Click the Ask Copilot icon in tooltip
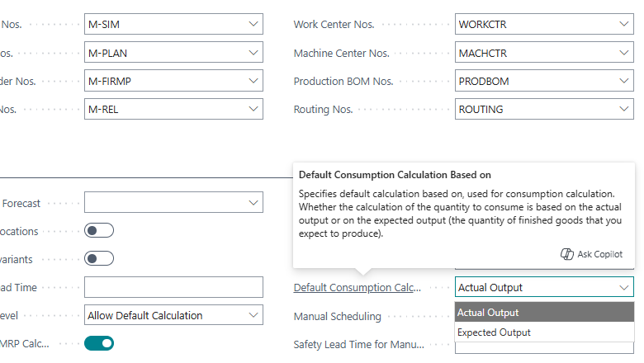Image resolution: width=644 pixels, height=363 pixels. click(567, 254)
